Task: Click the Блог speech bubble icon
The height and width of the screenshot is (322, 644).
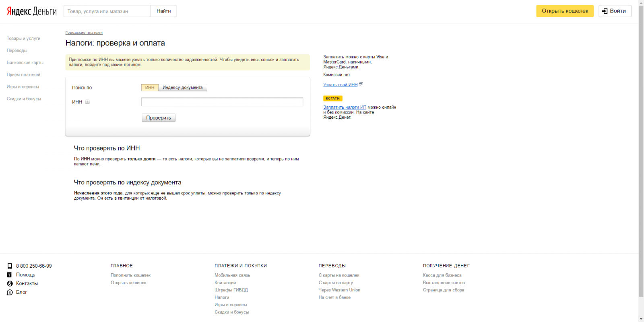Action: click(x=10, y=293)
